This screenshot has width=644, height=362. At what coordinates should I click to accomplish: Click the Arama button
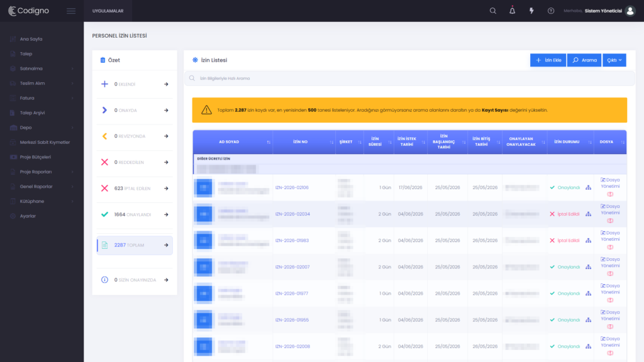(584, 60)
